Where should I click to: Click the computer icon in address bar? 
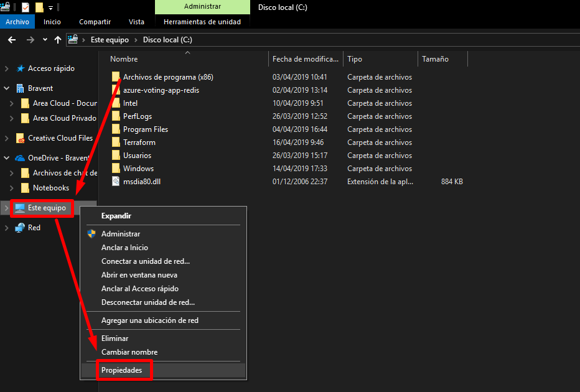pyautogui.click(x=73, y=39)
